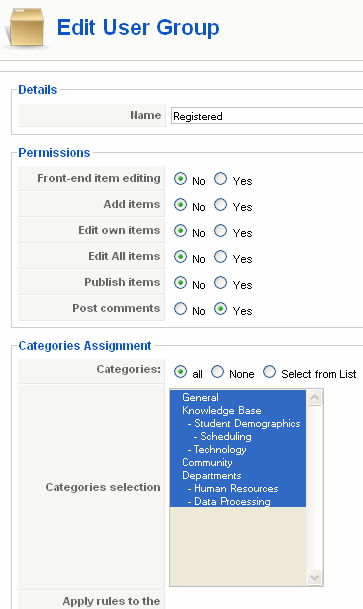This screenshot has height=609, width=363.
Task: Set Publish items to Yes
Action: click(221, 283)
